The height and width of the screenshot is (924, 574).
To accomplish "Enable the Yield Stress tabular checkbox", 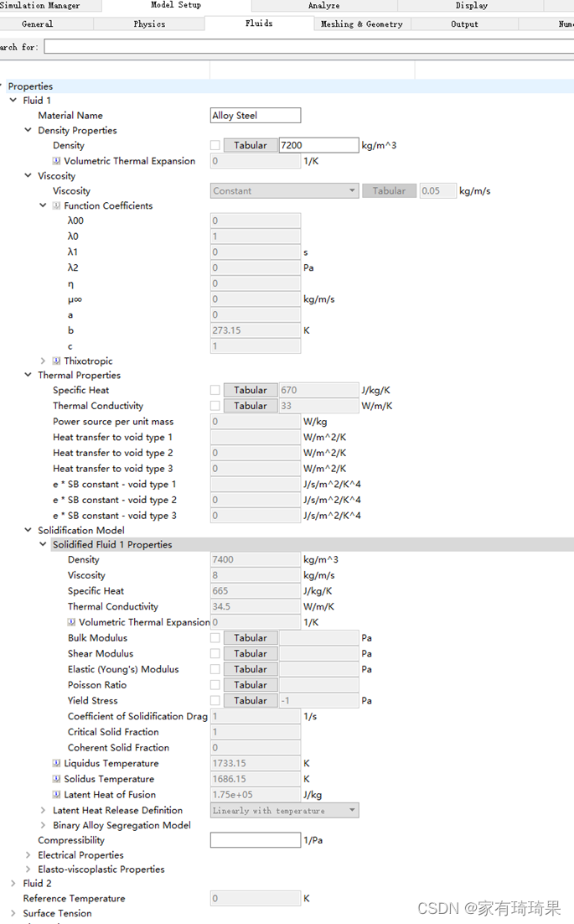I will [215, 701].
